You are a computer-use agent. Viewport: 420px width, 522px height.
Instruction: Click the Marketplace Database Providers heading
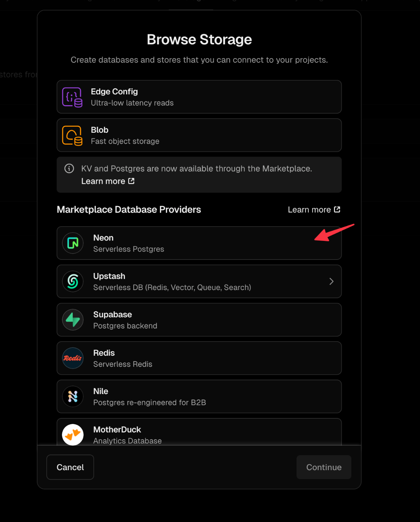click(129, 210)
